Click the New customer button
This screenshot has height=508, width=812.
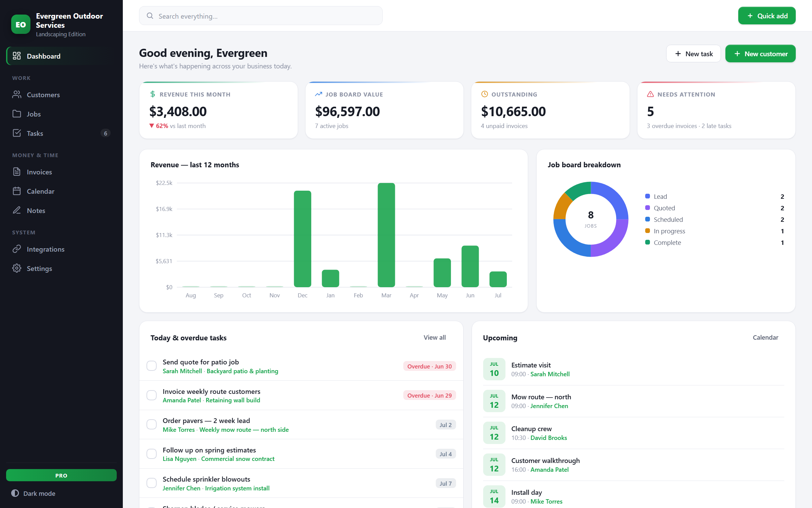(x=760, y=54)
